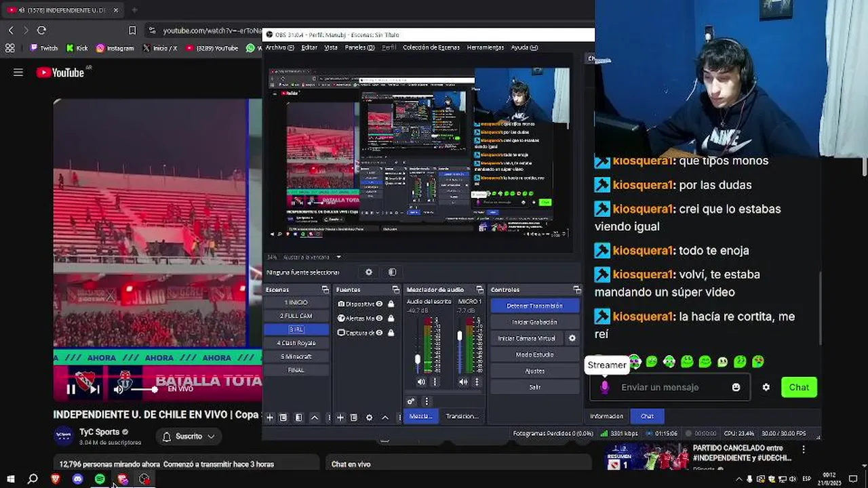
Task: Open Colección de Escenas menu
Action: pos(431,47)
